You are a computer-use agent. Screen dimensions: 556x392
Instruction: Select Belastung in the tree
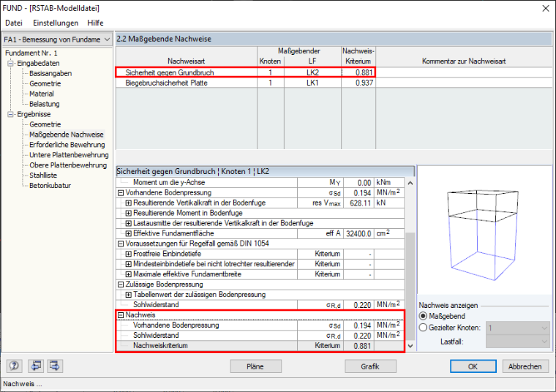45,104
